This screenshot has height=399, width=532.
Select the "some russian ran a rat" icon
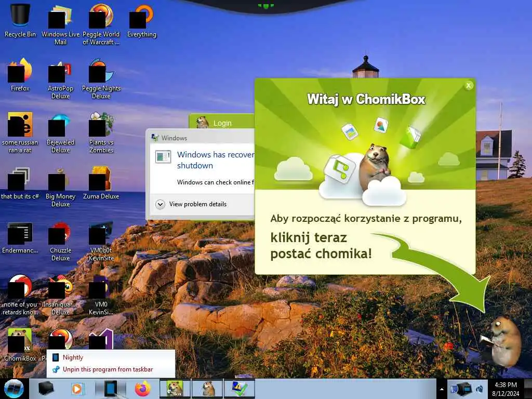[x=20, y=132]
